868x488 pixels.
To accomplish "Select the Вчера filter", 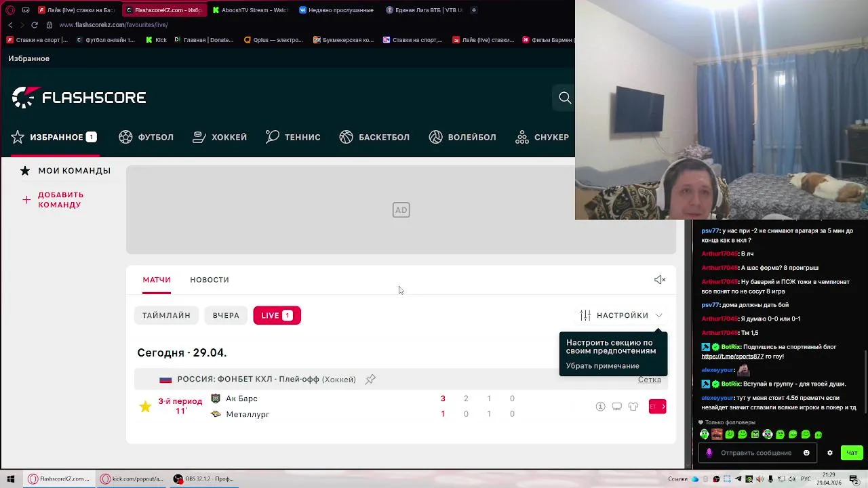I will [x=226, y=315].
